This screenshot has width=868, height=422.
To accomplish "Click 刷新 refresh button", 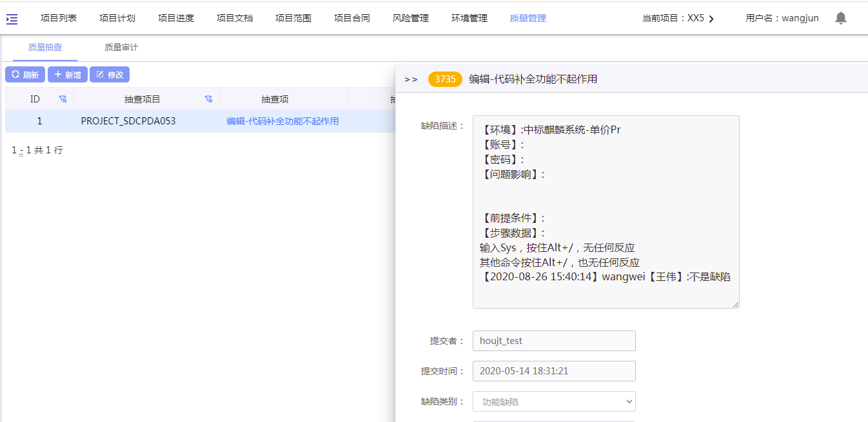I will (x=25, y=75).
